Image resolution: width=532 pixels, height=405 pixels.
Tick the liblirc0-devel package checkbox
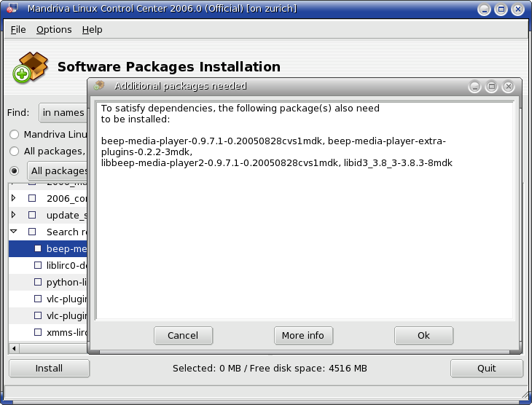38,265
